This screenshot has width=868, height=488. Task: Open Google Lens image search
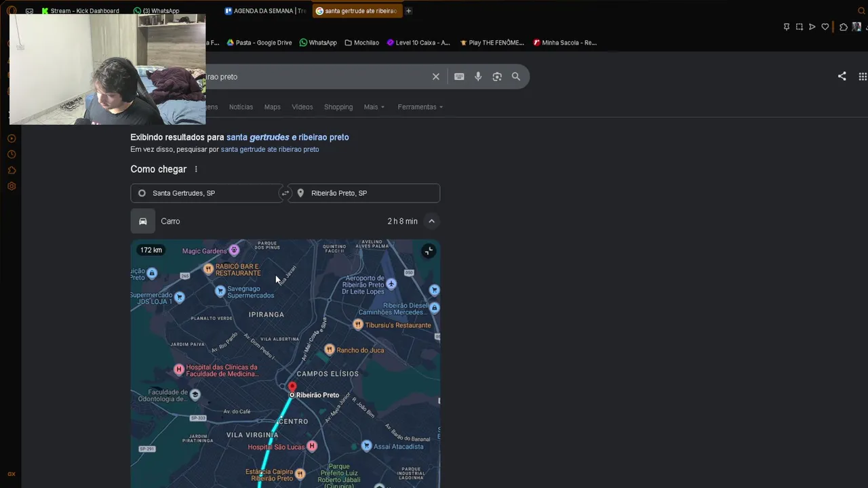click(x=497, y=77)
